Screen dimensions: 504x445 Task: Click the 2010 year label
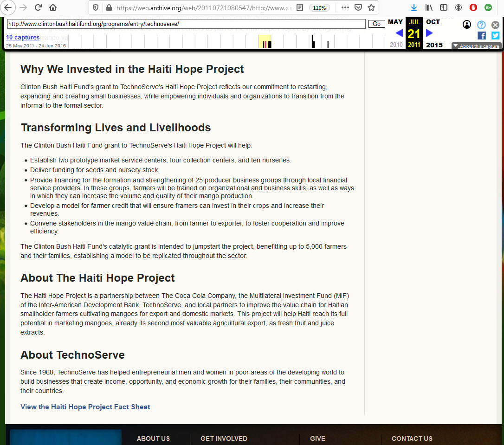click(396, 45)
